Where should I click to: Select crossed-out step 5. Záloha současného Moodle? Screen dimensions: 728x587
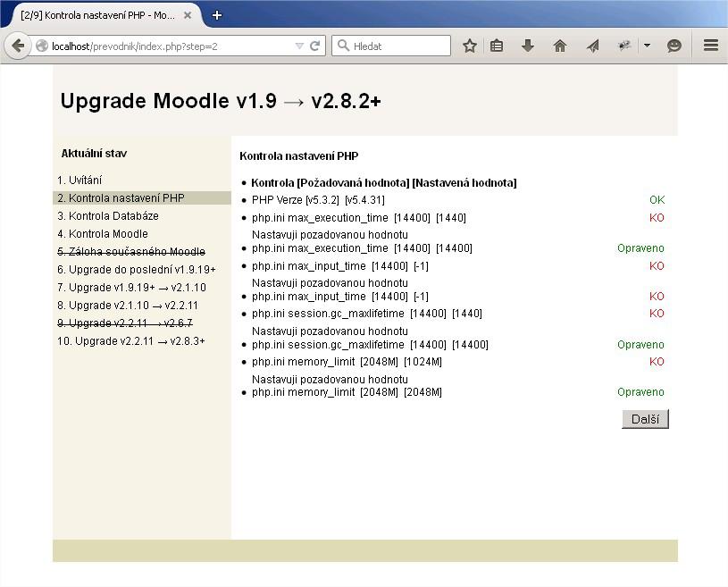point(131,252)
